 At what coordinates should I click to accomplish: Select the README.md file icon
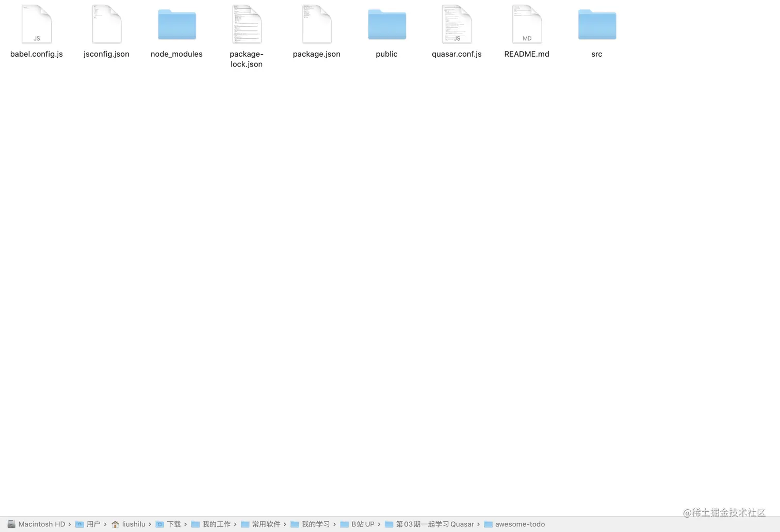point(527,24)
